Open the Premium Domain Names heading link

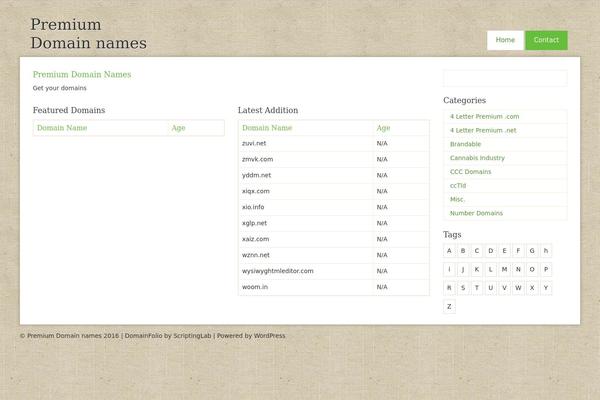pos(82,74)
